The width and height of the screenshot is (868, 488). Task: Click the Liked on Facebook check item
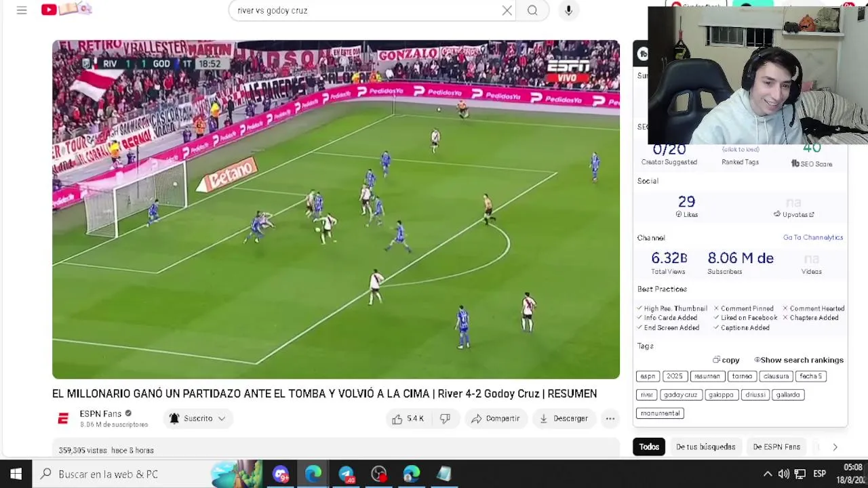pos(745,318)
